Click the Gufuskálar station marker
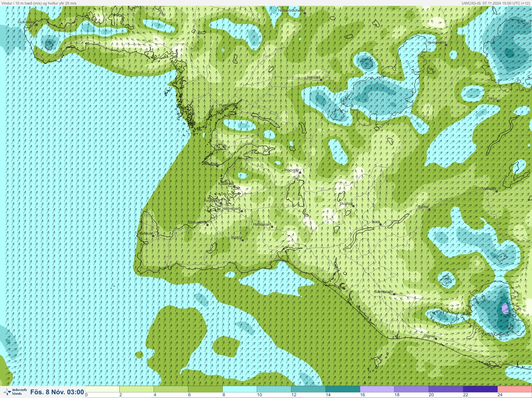The height and width of the screenshot is (398, 532). [x=37, y=24]
